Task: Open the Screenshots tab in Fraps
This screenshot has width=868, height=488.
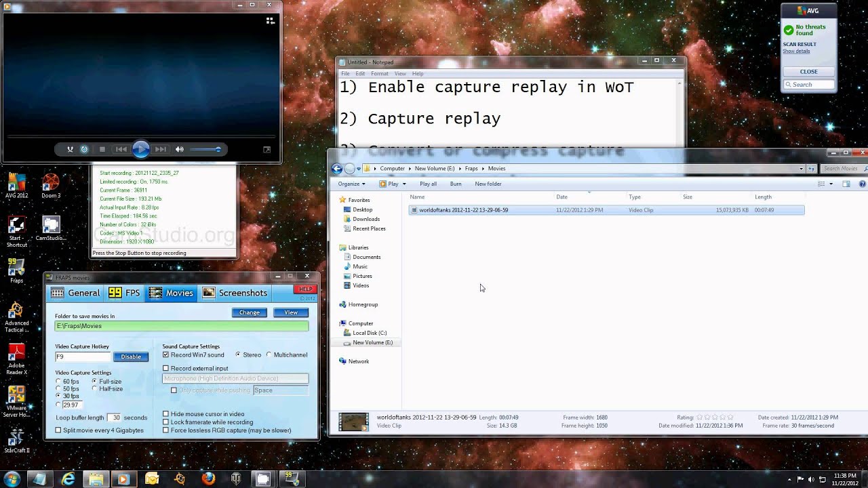Action: (235, 293)
